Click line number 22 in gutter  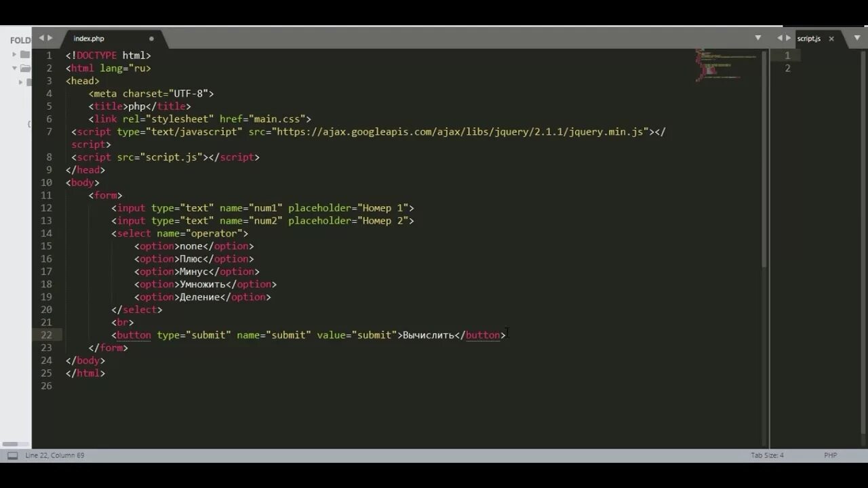[46, 335]
